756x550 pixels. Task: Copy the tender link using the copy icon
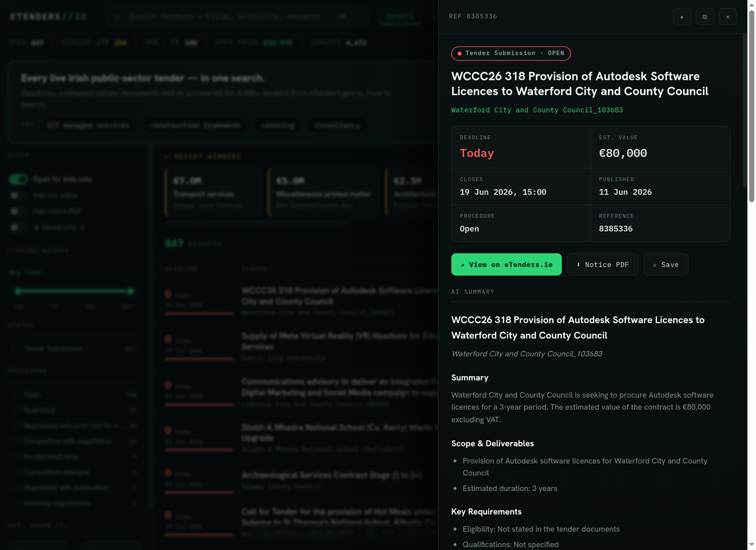tap(705, 16)
